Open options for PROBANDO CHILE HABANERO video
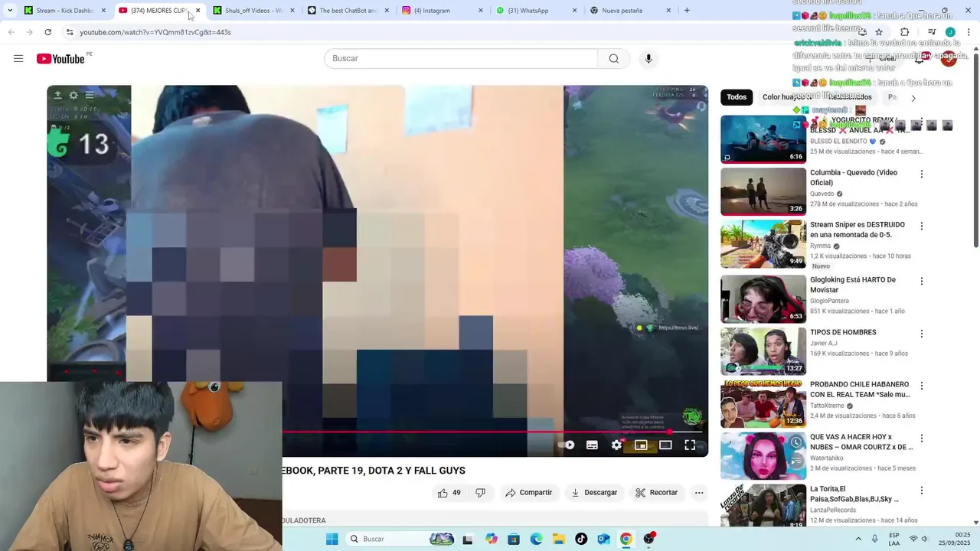 point(922,386)
